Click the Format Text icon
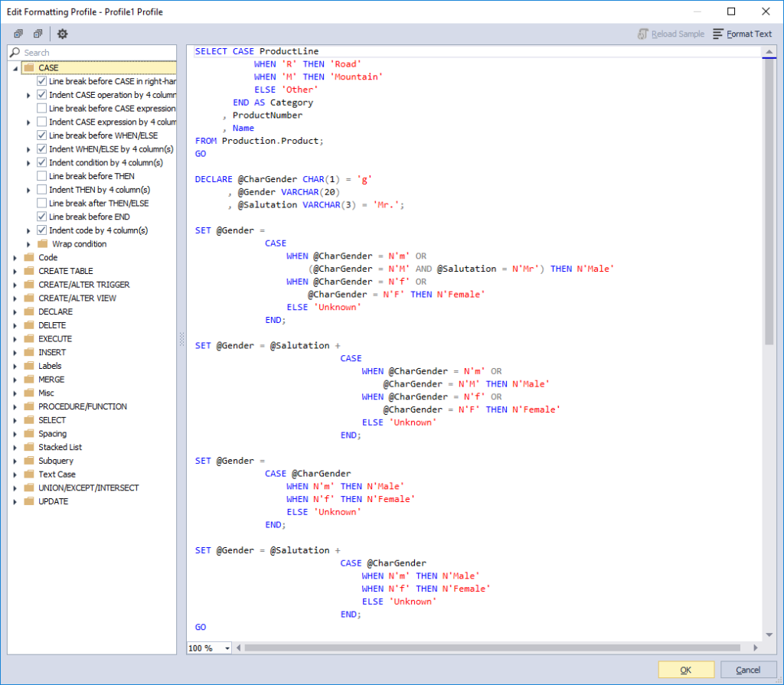Viewport: 784px width, 685px height. [717, 34]
